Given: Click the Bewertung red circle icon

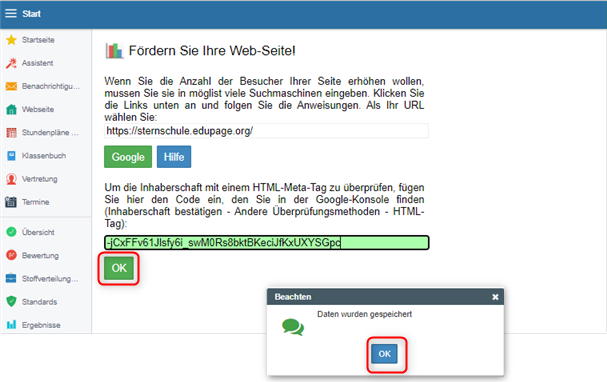Looking at the screenshot, I should click(12, 255).
